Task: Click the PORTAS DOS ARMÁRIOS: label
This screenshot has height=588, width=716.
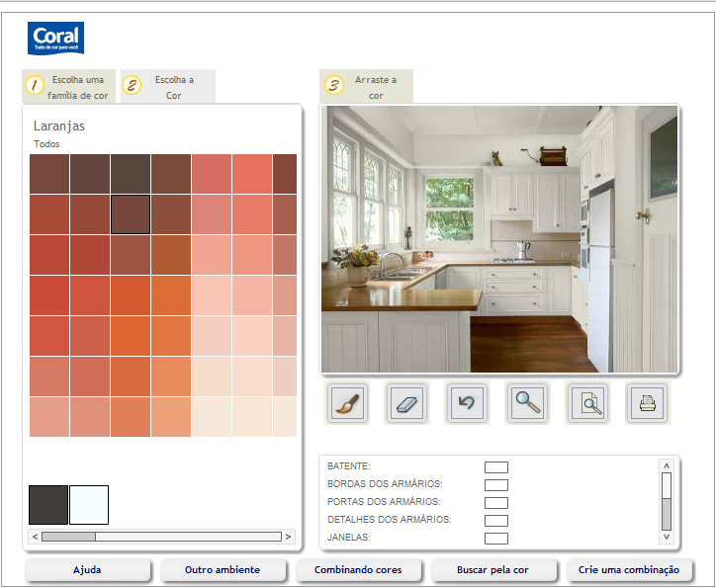Action: 384,502
